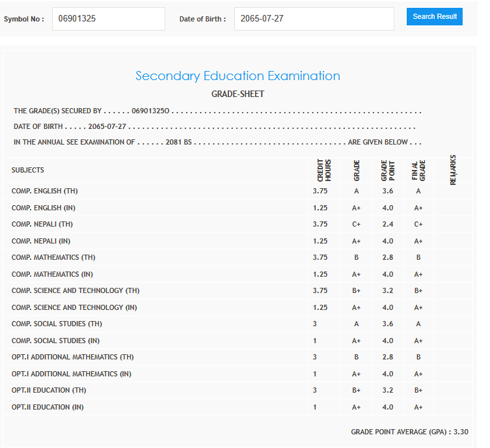
Task: Select the COMP. ENGLISH (TH) row
Action: (45, 191)
